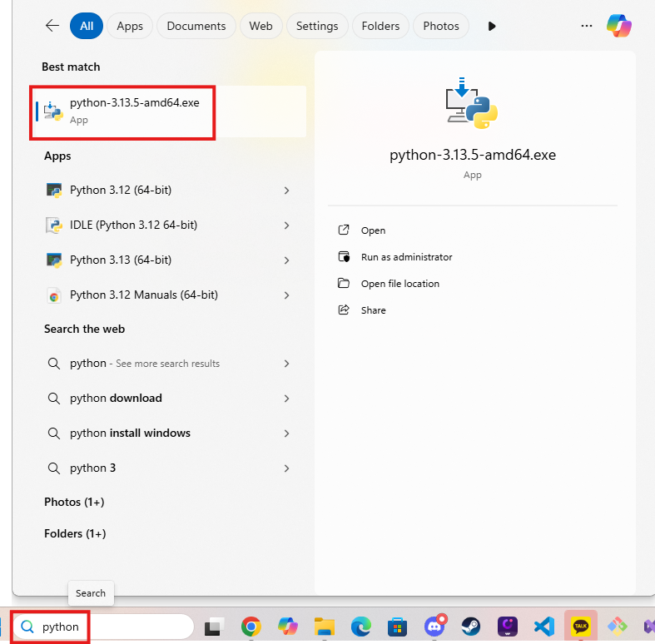Viewport: 655px width, 644px height.
Task: Expand 'python - See more search results' chevron
Action: click(x=286, y=364)
